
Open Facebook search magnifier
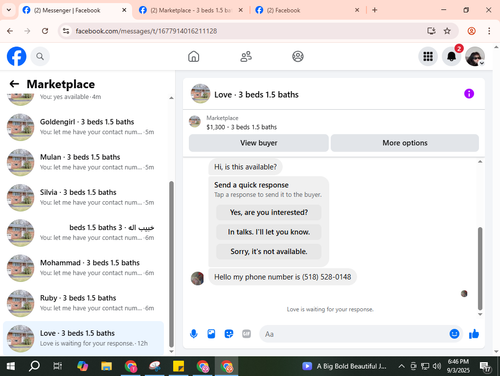[40, 56]
